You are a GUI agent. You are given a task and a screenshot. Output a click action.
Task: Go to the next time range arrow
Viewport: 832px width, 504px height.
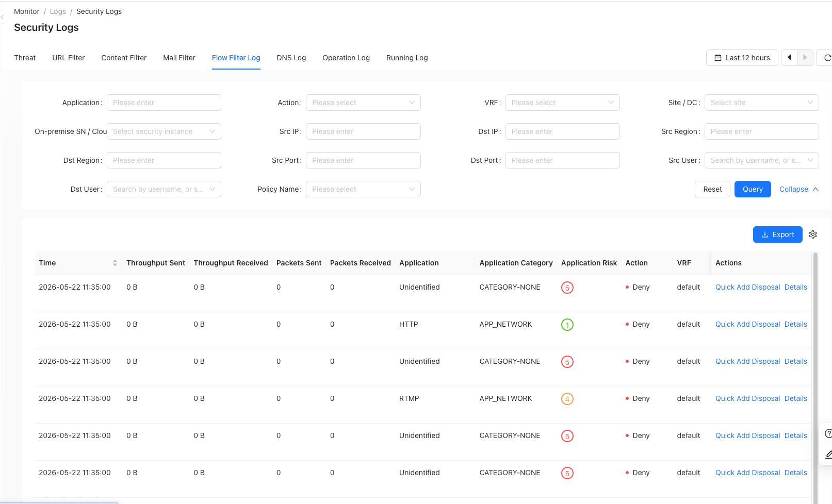[805, 58]
